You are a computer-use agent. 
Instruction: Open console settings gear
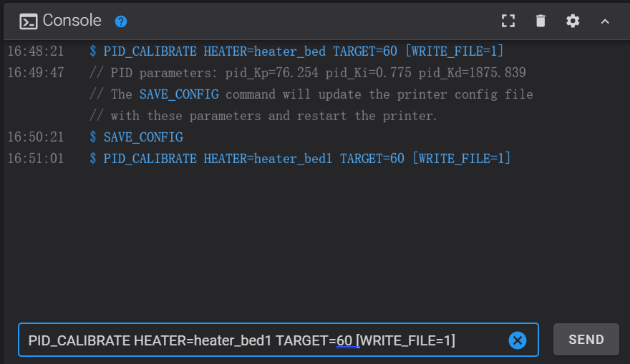573,21
